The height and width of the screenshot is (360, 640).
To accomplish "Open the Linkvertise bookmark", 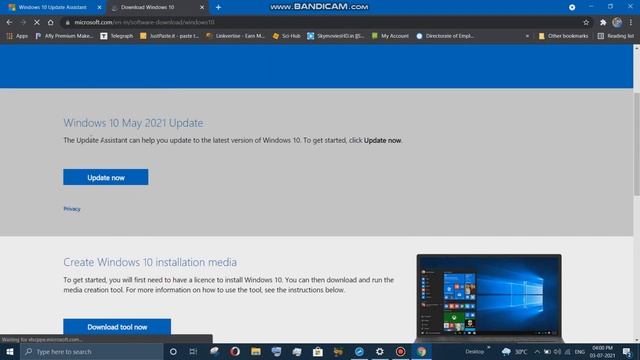I will (236, 36).
